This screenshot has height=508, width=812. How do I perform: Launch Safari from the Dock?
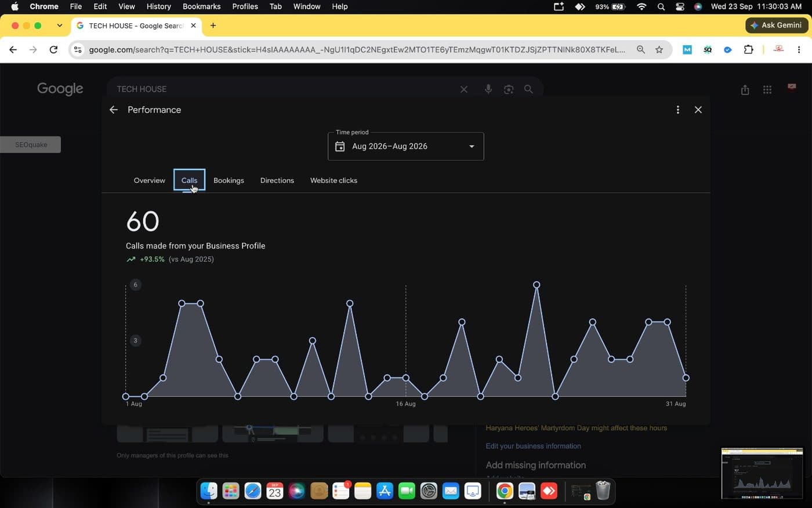click(253, 491)
